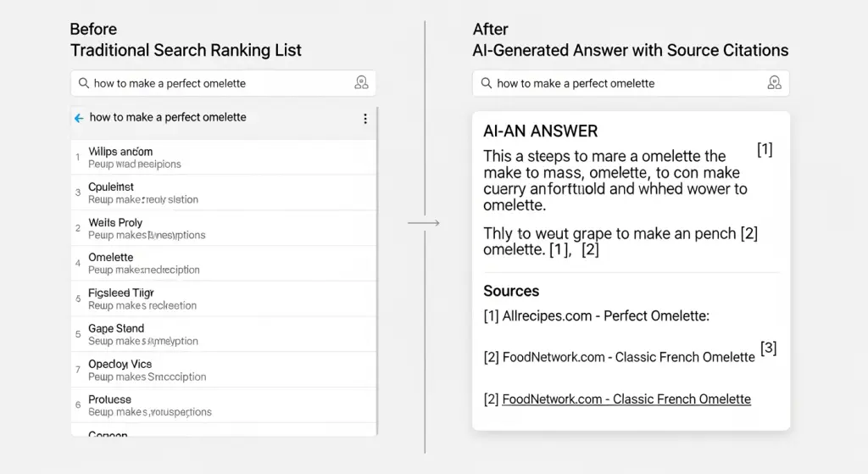Open the 'Cpuleinet' search result
The height and width of the screenshot is (474, 868).
pos(111,187)
